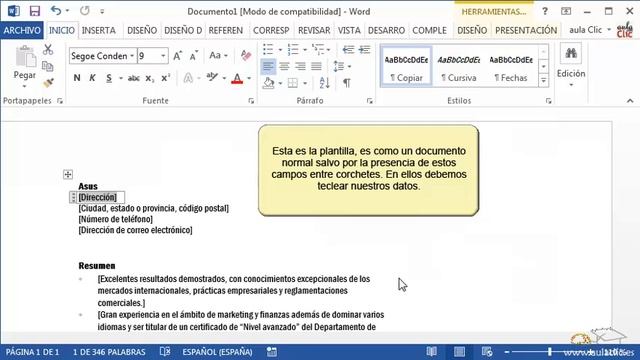The image size is (640, 360).
Task: Open the borders button
Action: [x=293, y=83]
